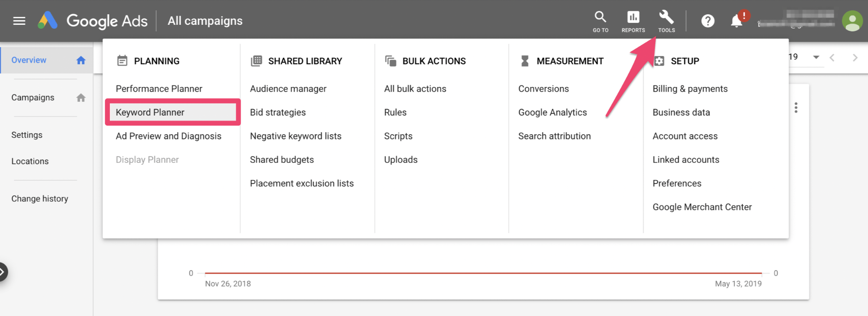868x316 pixels.
Task: Click the home icon beside Campaigns
Action: click(81, 97)
